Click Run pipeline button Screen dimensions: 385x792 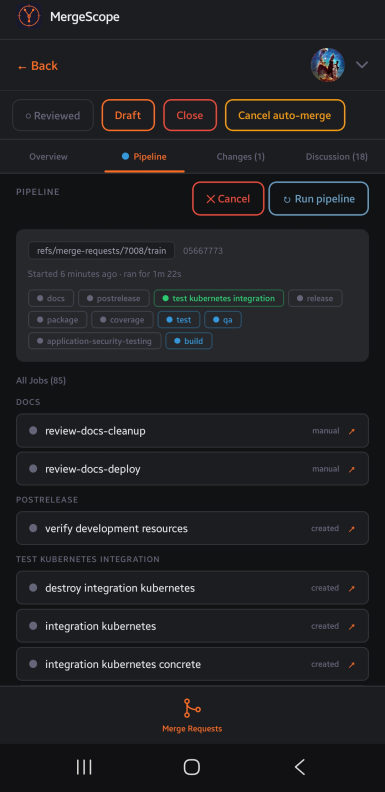click(319, 199)
